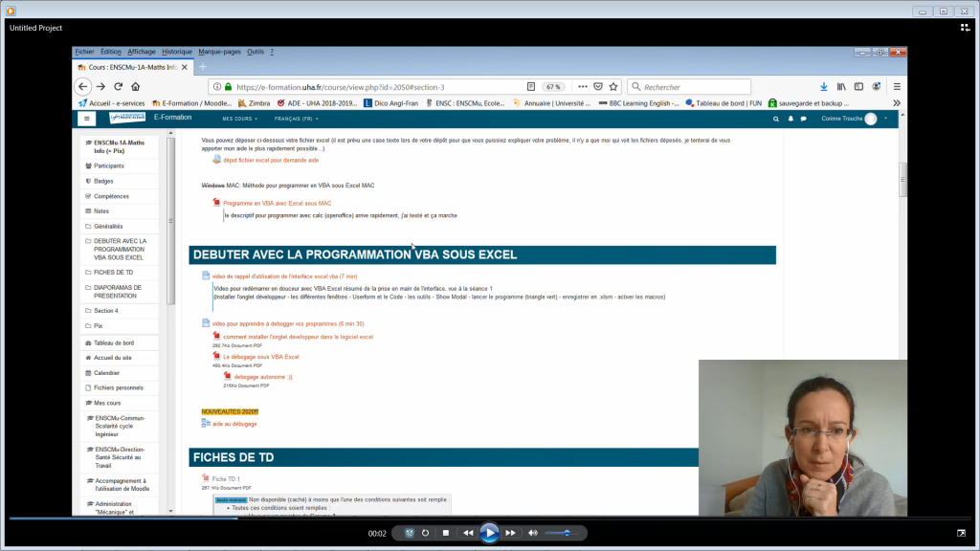Open Programme en VBA avec Excel sous MAC
This screenshot has height=551, width=980.
277,203
